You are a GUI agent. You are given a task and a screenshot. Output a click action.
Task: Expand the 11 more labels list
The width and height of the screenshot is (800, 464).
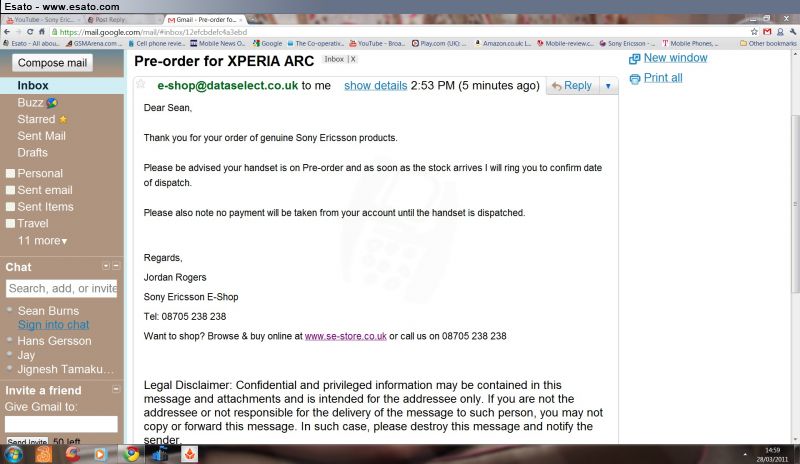[x=42, y=240]
